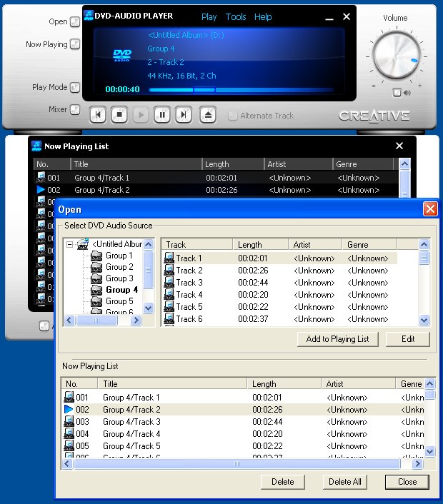Select 001 row in Now Playing List window

(216, 178)
